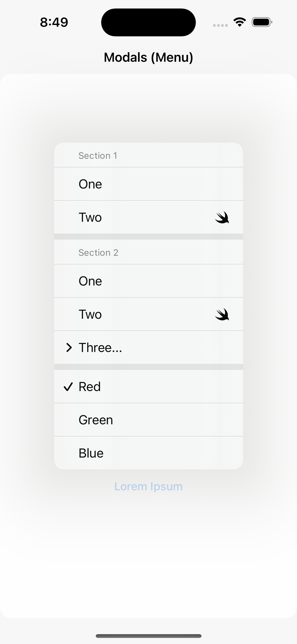Select the Blue color option
297x644 pixels.
[x=149, y=453]
